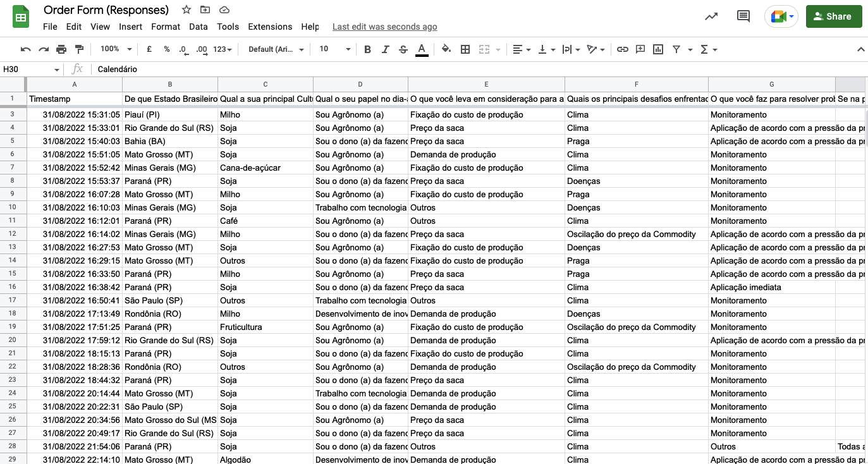The height and width of the screenshot is (464, 868).
Task: Apply strikethrough formatting
Action: (403, 49)
